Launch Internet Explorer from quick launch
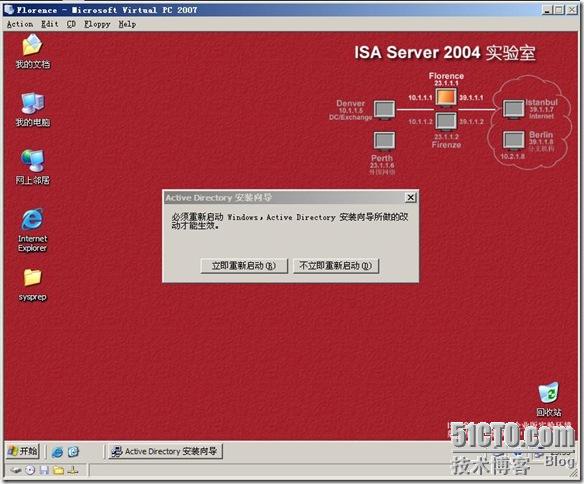The width and height of the screenshot is (584, 484). click(57, 452)
